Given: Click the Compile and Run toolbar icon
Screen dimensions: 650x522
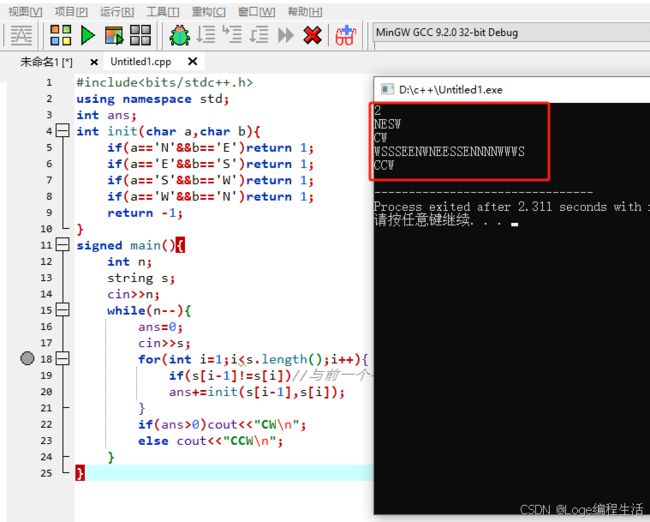Looking at the screenshot, I should (x=114, y=35).
